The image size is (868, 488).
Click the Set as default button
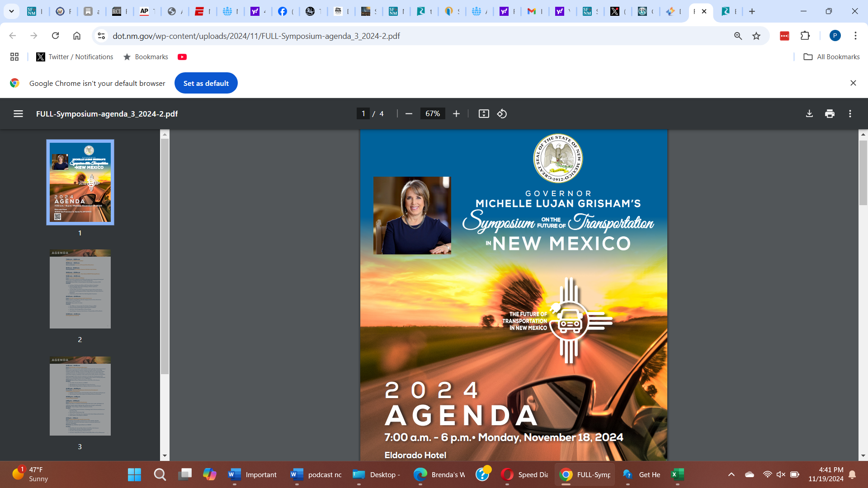206,83
